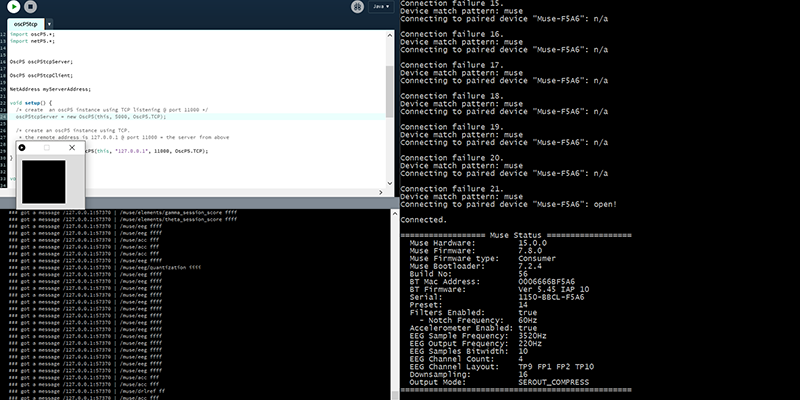Image resolution: width=800 pixels, height=400 pixels.
Task: Open the Java mode dropdown
Action: pos(380,7)
